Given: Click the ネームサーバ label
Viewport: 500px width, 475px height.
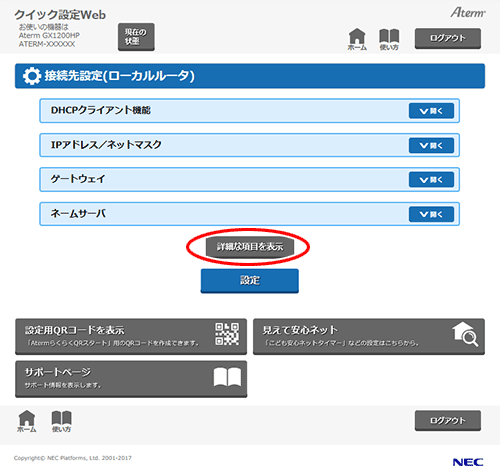Looking at the screenshot, I should (x=78, y=213).
